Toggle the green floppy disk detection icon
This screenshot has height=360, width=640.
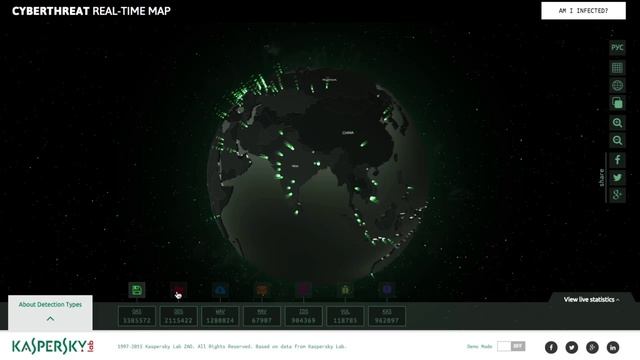pos(137,290)
